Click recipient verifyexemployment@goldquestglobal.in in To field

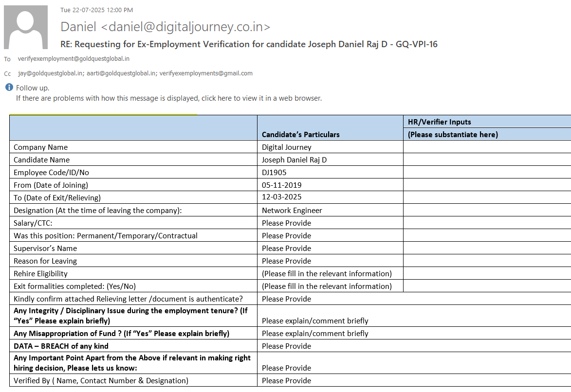(x=74, y=58)
